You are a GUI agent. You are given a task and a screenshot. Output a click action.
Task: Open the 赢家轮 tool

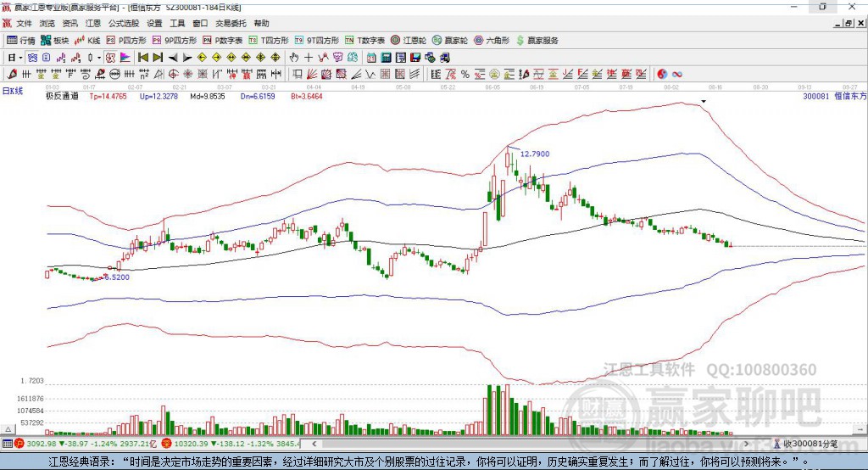coord(450,41)
